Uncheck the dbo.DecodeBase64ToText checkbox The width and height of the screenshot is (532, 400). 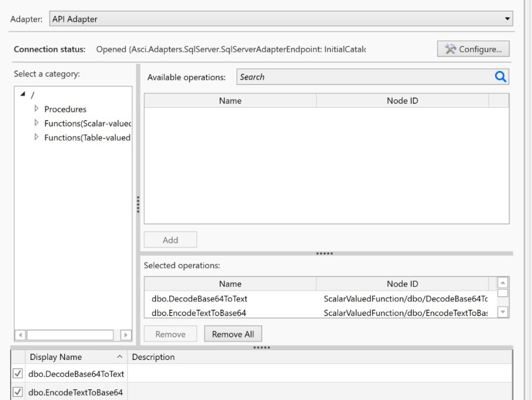19,374
